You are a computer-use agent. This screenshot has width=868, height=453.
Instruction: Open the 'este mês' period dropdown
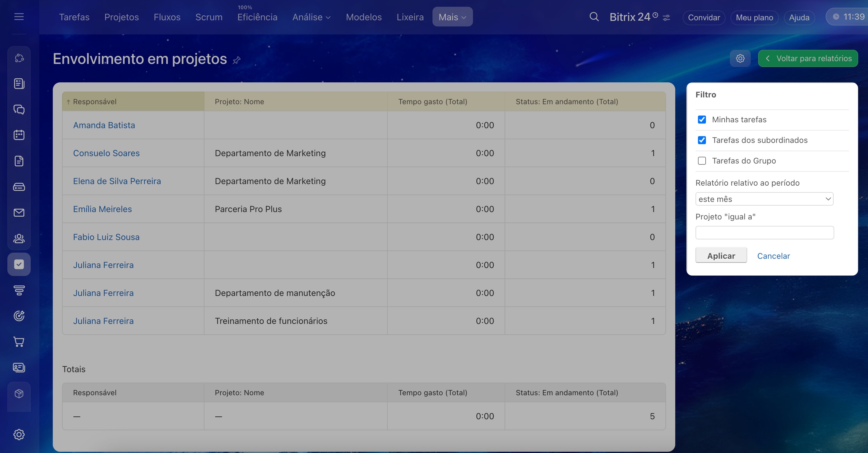click(764, 199)
